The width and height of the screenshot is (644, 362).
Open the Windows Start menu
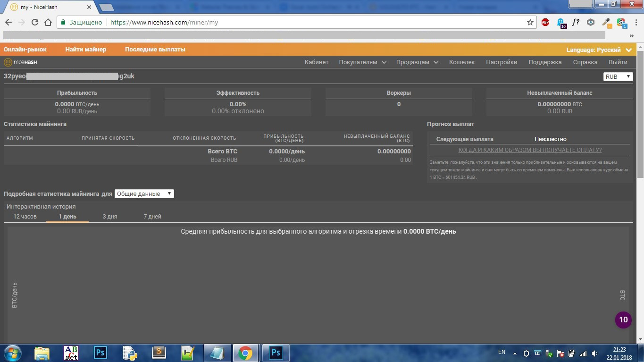[13, 353]
